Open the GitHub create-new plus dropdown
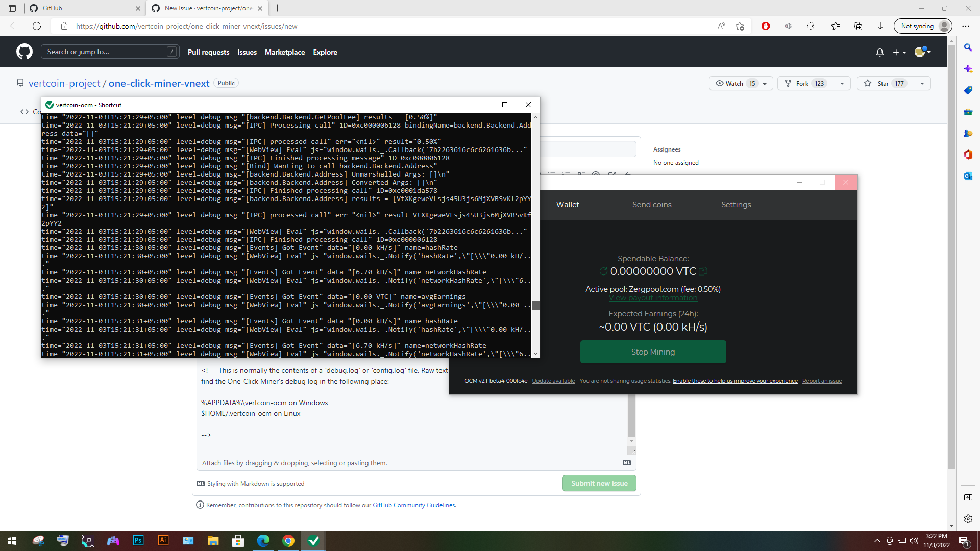 900,52
